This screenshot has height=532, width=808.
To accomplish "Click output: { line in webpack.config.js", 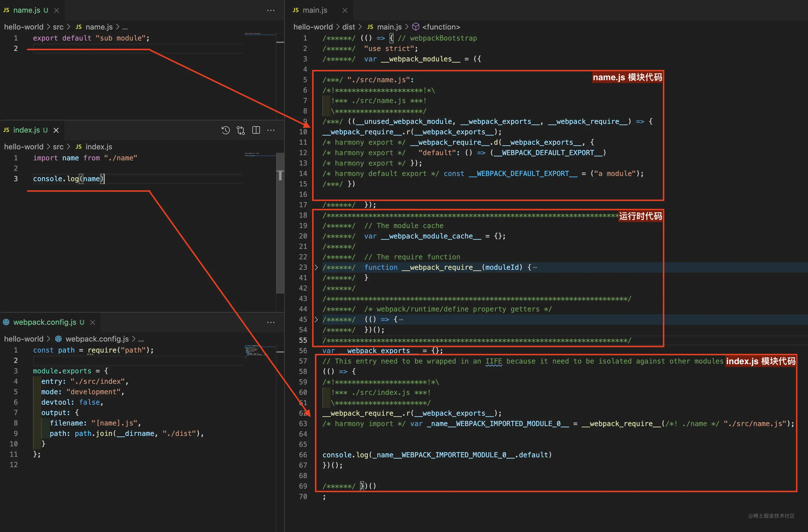I will [60, 412].
